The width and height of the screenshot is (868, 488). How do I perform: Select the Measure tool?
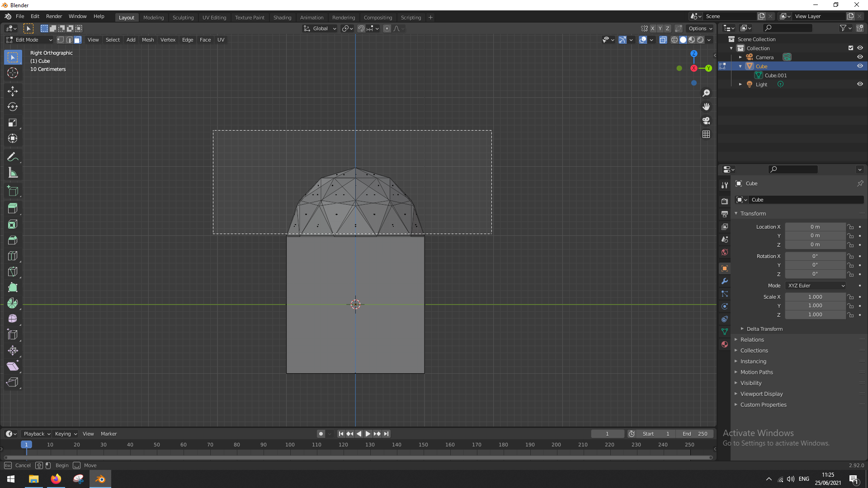click(13, 173)
